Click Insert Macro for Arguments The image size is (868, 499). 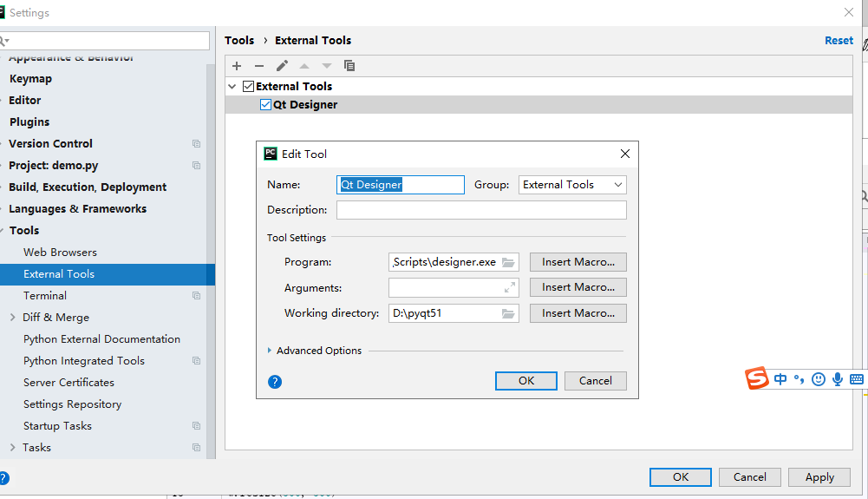point(578,287)
